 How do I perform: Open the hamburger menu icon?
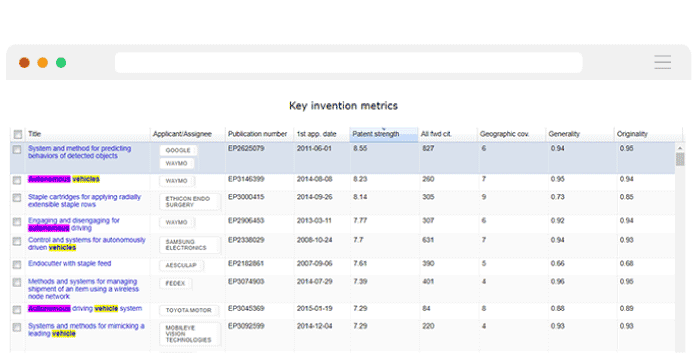click(x=662, y=62)
